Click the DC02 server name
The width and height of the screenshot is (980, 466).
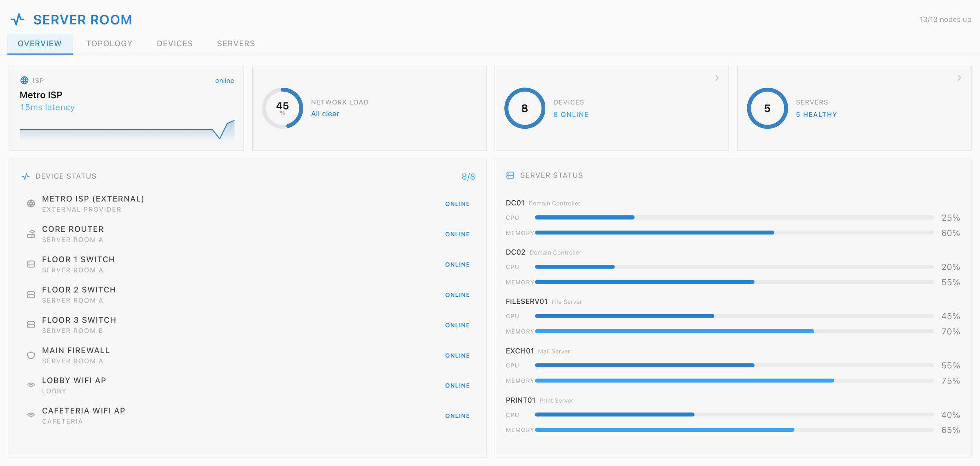(515, 252)
